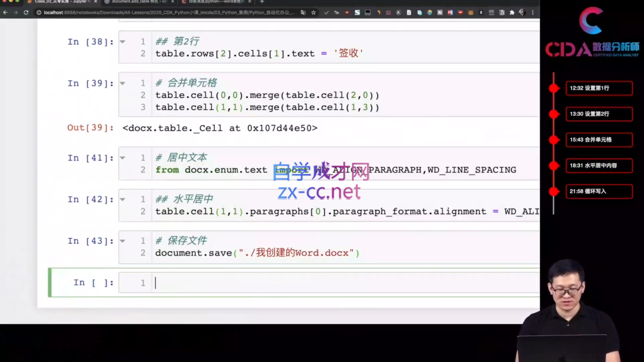Click the '签收' assignment code line
This screenshot has width=644, height=362.
[259, 53]
